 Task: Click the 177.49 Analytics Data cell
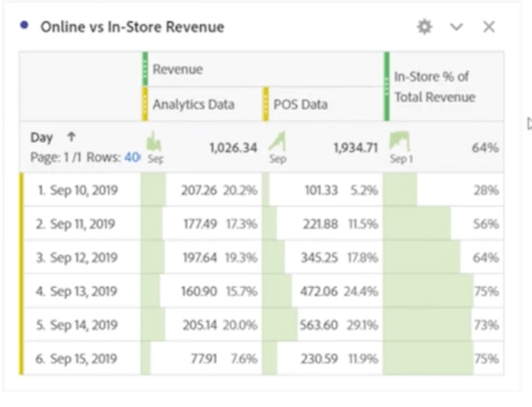[x=200, y=224]
